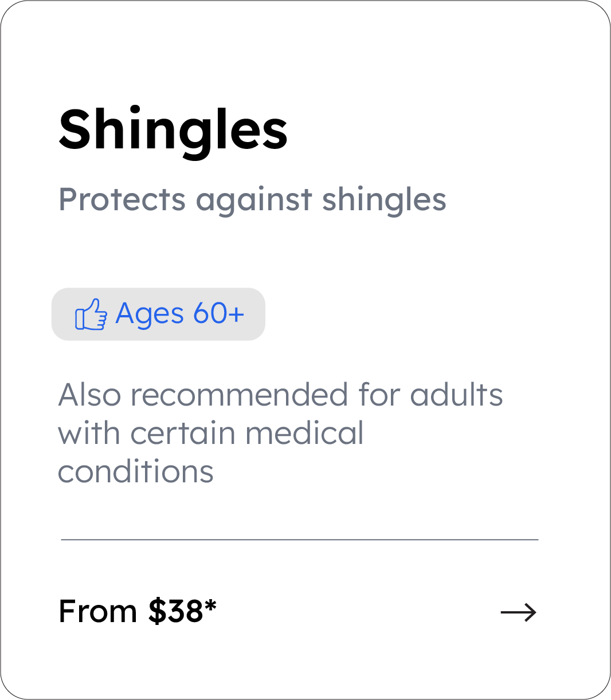
Task: Click the word "Ages" in the badge
Action: tap(150, 314)
